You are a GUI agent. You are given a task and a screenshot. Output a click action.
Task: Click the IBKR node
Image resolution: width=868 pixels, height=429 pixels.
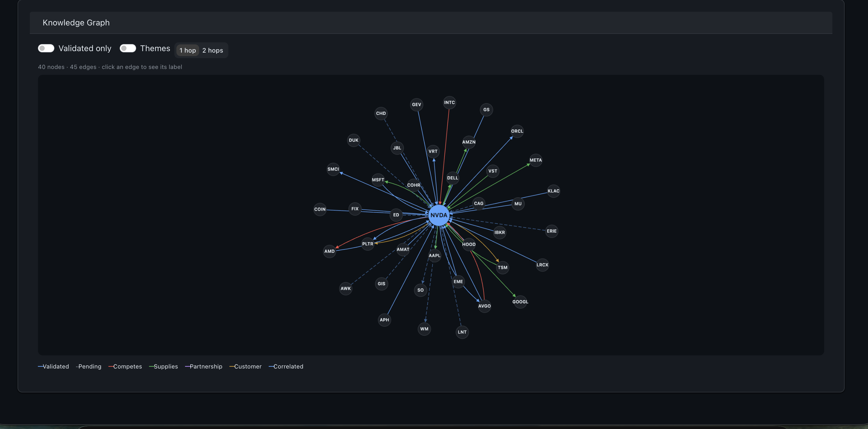[x=499, y=232]
